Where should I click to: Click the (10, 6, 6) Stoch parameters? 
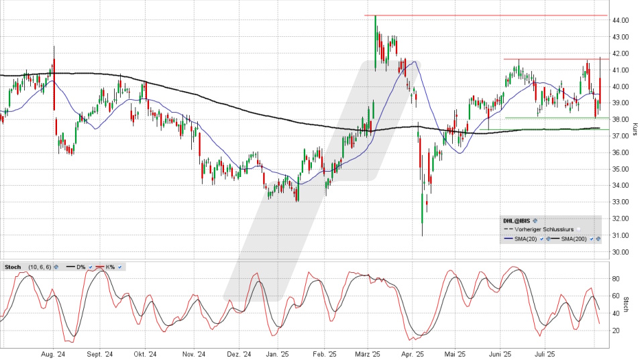point(40,267)
